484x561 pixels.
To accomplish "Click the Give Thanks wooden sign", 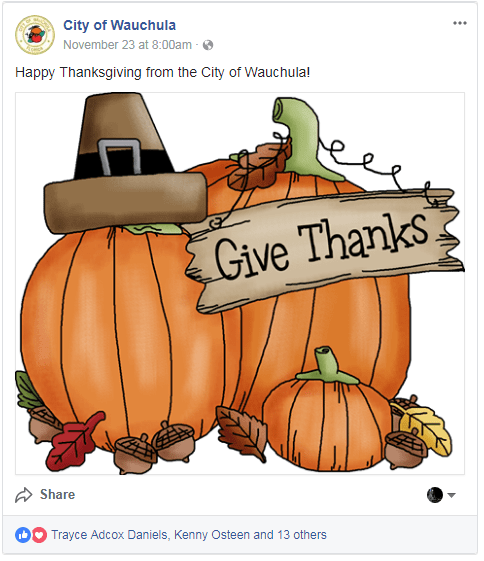I will [324, 250].
